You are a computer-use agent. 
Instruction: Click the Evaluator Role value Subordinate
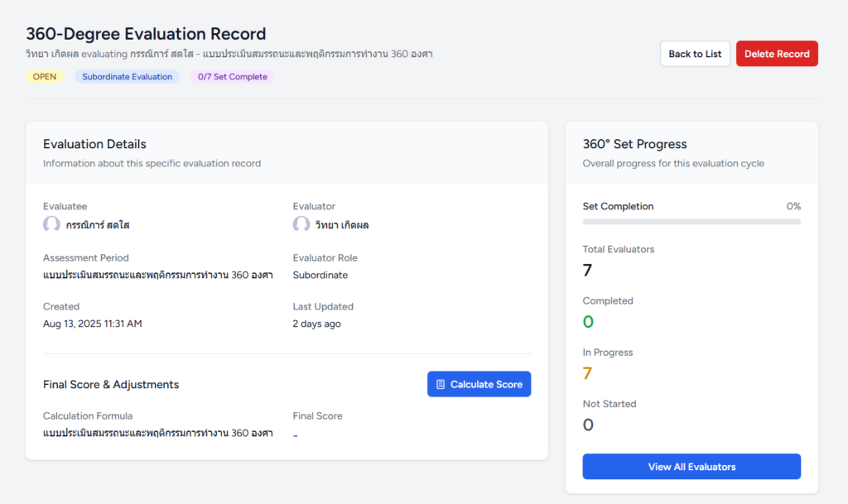320,275
